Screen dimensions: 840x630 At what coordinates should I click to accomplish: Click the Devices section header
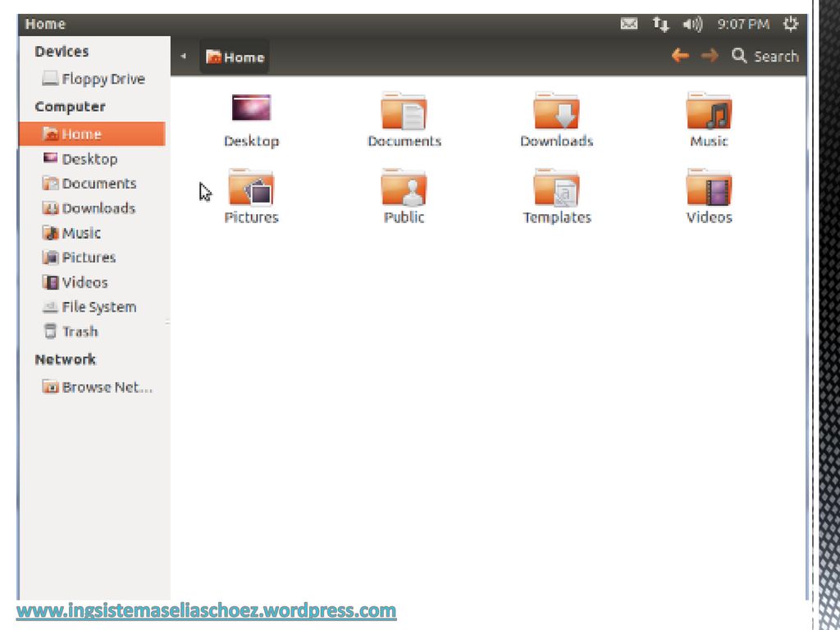coord(62,52)
